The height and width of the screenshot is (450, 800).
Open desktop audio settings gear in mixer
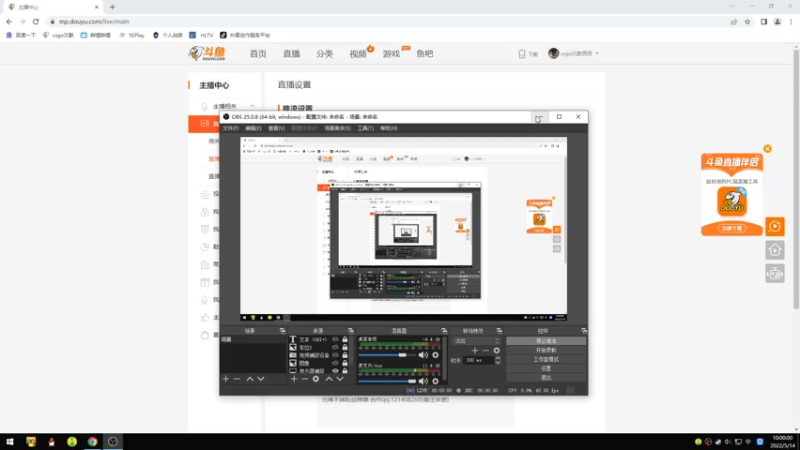(435, 355)
